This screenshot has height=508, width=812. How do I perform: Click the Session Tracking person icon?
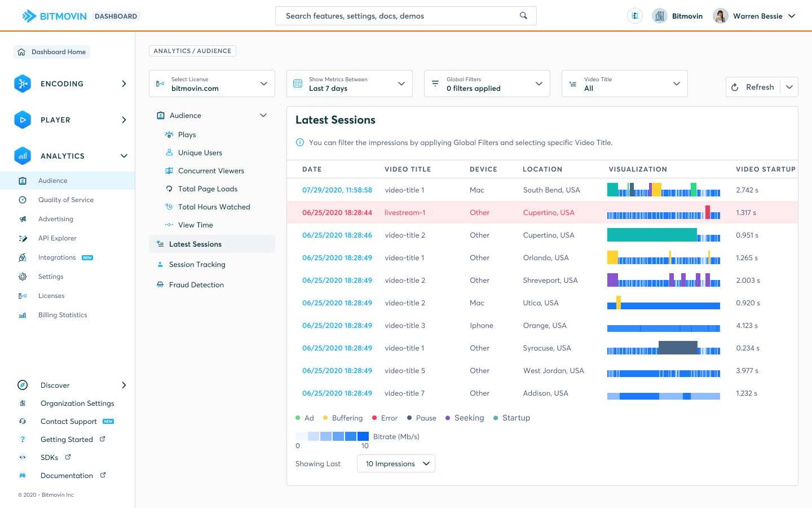160,264
